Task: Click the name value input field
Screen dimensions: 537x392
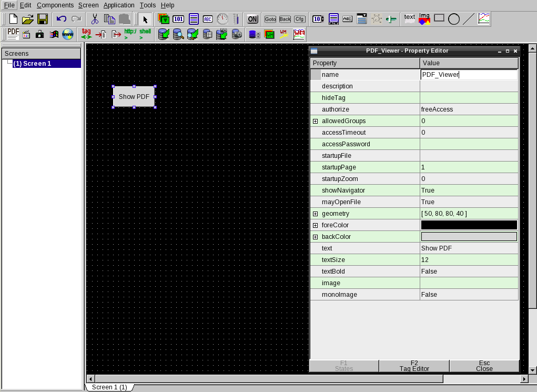Action: pyautogui.click(x=469, y=75)
